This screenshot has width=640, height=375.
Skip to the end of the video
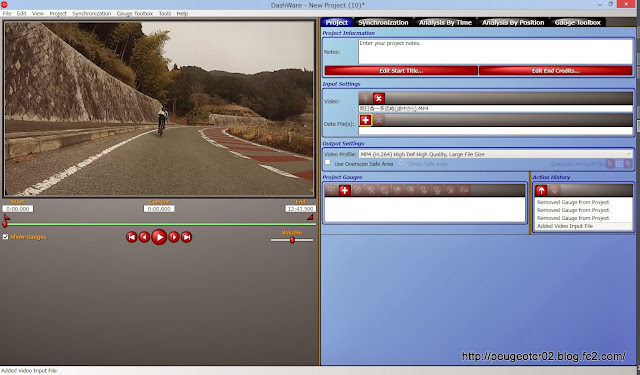click(187, 237)
